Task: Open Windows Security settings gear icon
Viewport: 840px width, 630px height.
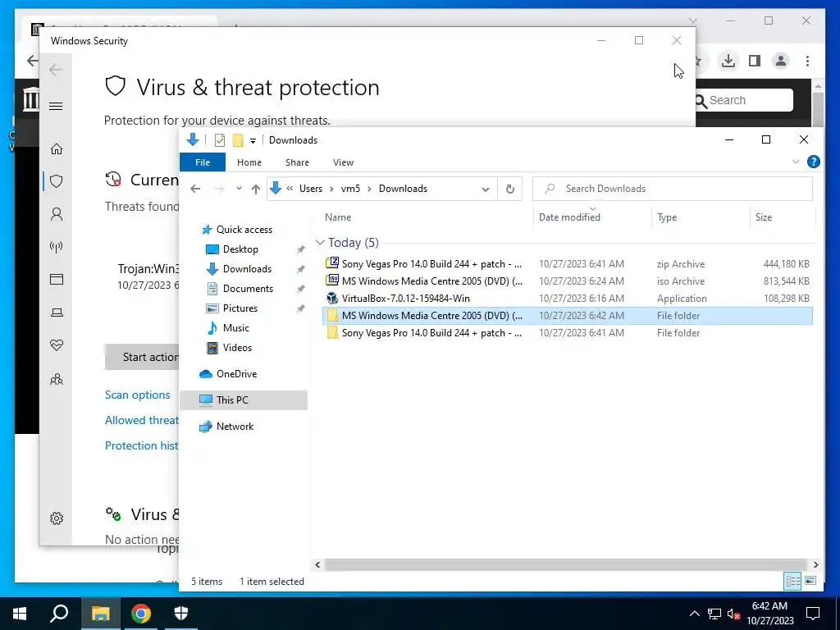Action: (57, 518)
